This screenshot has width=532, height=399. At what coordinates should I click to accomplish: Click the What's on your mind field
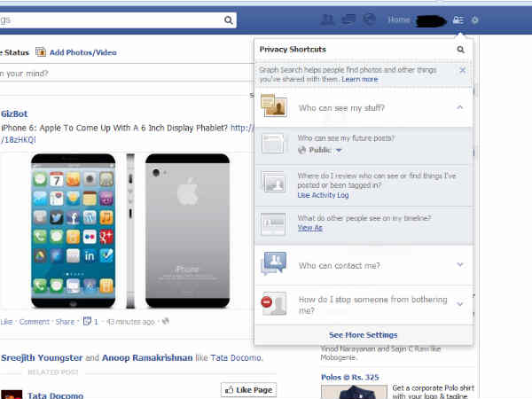coord(126,74)
